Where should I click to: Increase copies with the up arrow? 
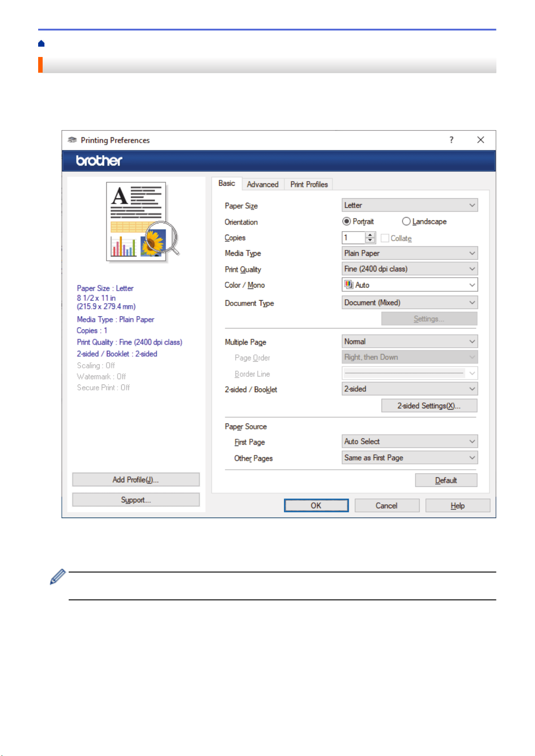370,235
